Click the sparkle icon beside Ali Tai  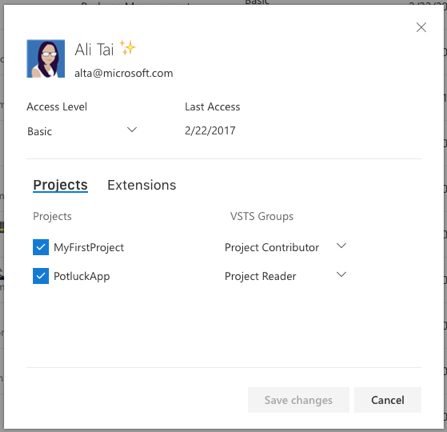(128, 48)
